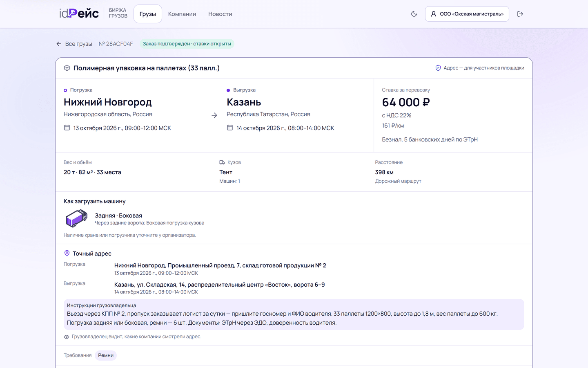Click the shield icon near Адрес note
588x368 pixels.
click(x=438, y=68)
